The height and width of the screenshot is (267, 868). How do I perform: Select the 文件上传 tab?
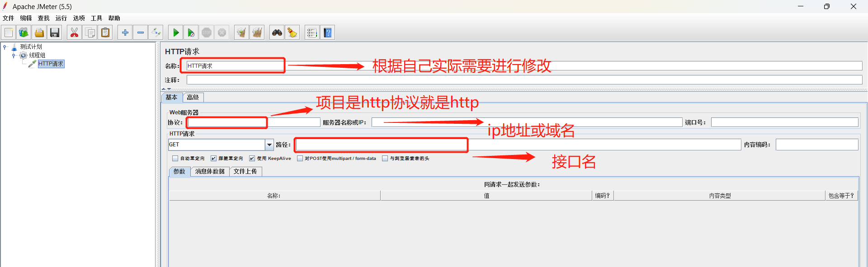pos(245,172)
